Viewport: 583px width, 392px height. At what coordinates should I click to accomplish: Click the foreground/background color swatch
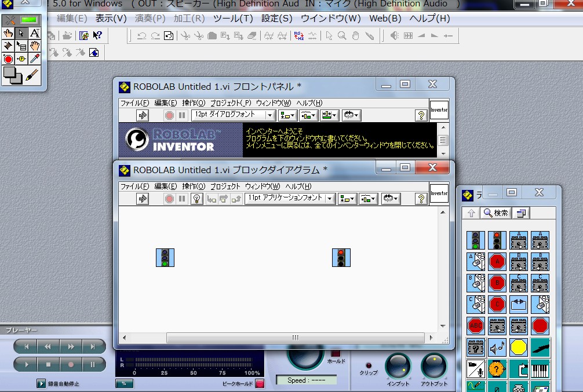pyautogui.click(x=12, y=75)
